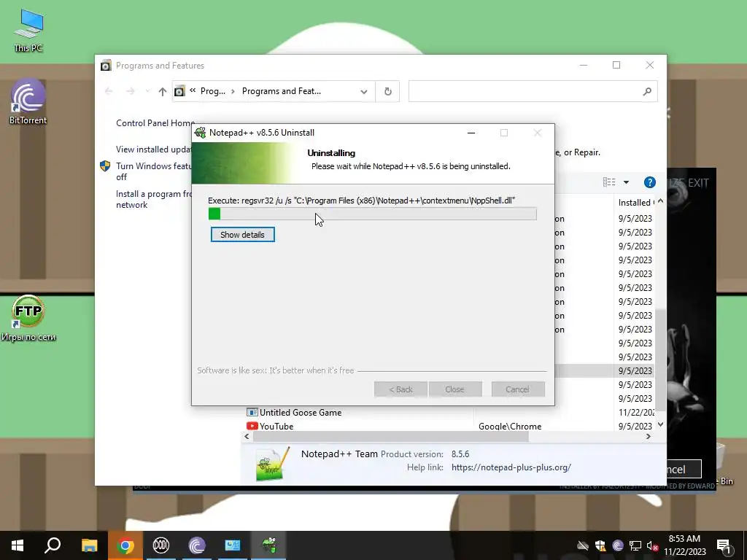Click Product version 8.5.6 value
This screenshot has height=560, width=747.
click(x=460, y=454)
